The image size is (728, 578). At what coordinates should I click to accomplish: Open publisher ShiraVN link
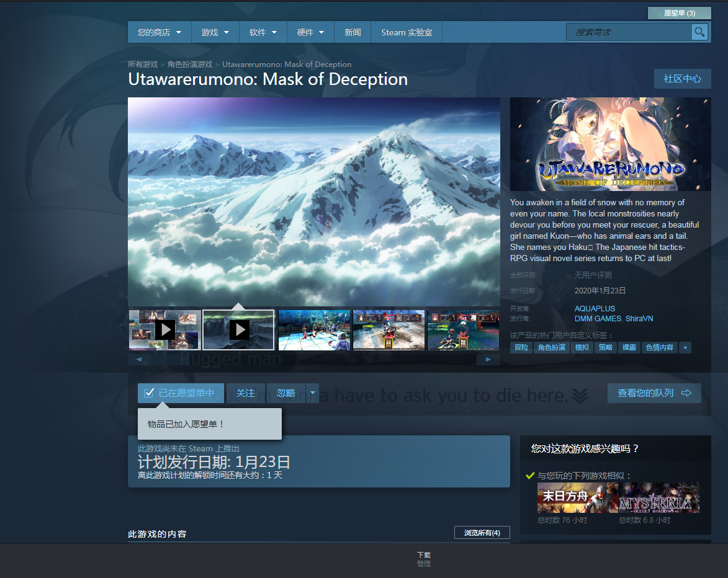639,319
